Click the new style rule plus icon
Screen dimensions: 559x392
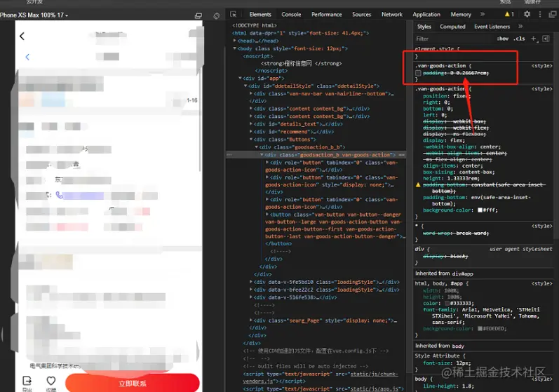coord(534,39)
